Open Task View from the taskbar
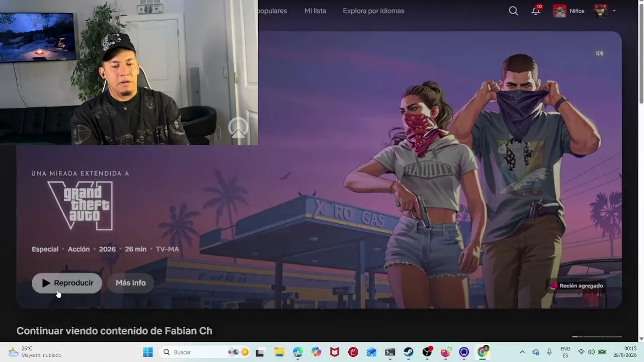The image size is (644, 362). pos(260,352)
